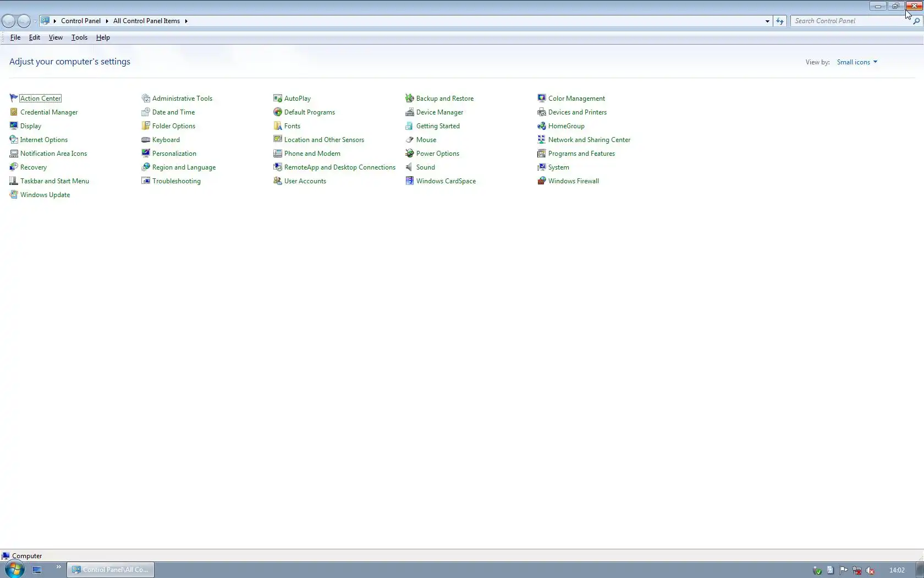This screenshot has height=578, width=924.
Task: Click the Power Options icon
Action: [x=410, y=153]
